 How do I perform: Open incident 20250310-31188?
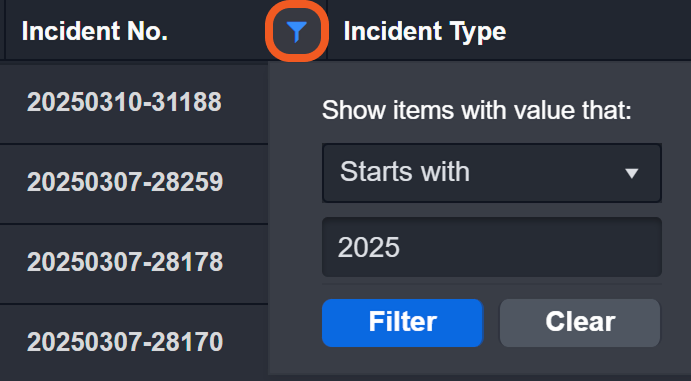click(x=124, y=102)
